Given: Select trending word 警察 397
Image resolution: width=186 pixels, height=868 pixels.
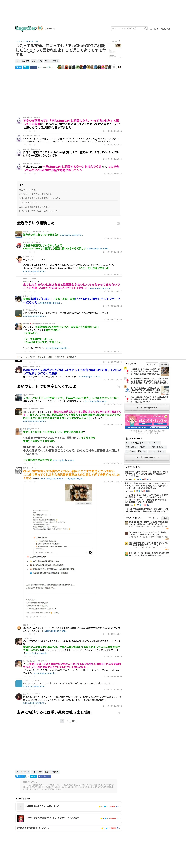Looking at the screenshot, I should click(161, 452).
